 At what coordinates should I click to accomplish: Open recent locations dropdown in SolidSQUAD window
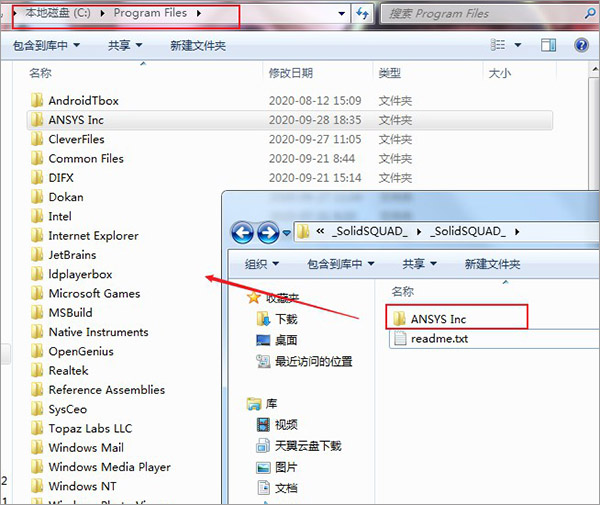coord(287,232)
